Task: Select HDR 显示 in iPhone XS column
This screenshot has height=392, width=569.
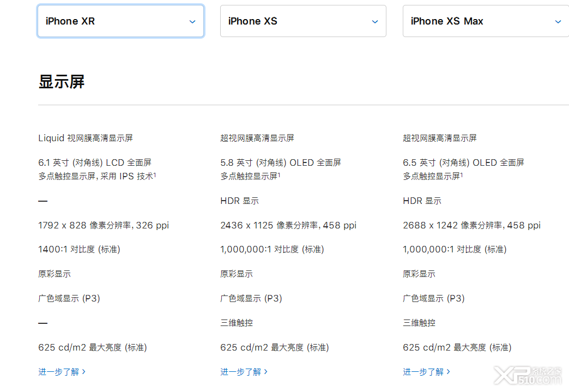Action: 239,201
